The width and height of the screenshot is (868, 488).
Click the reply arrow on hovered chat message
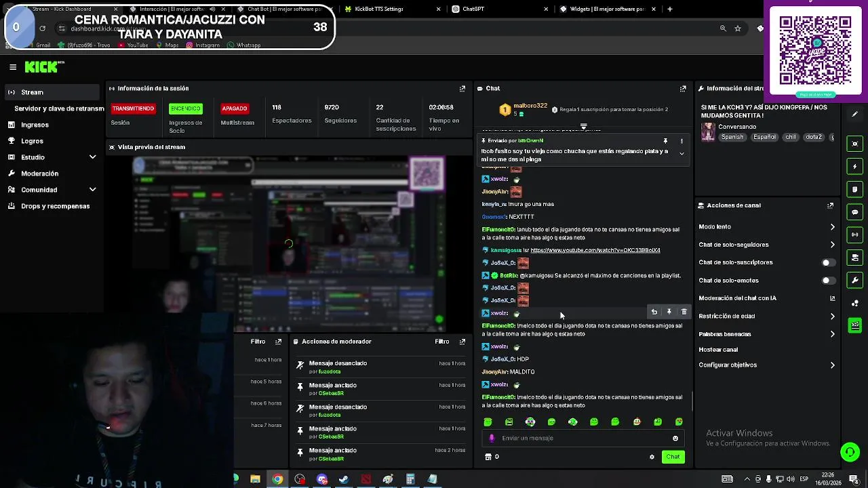[654, 312]
